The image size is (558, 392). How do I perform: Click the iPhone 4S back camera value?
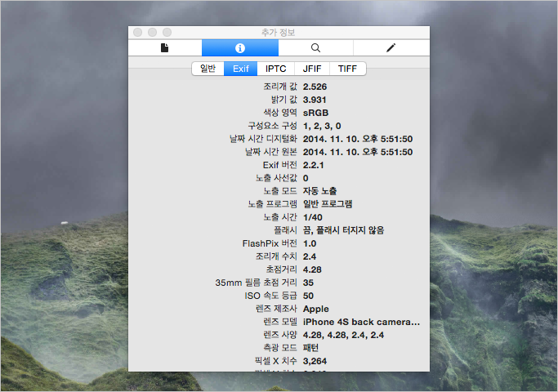(361, 322)
